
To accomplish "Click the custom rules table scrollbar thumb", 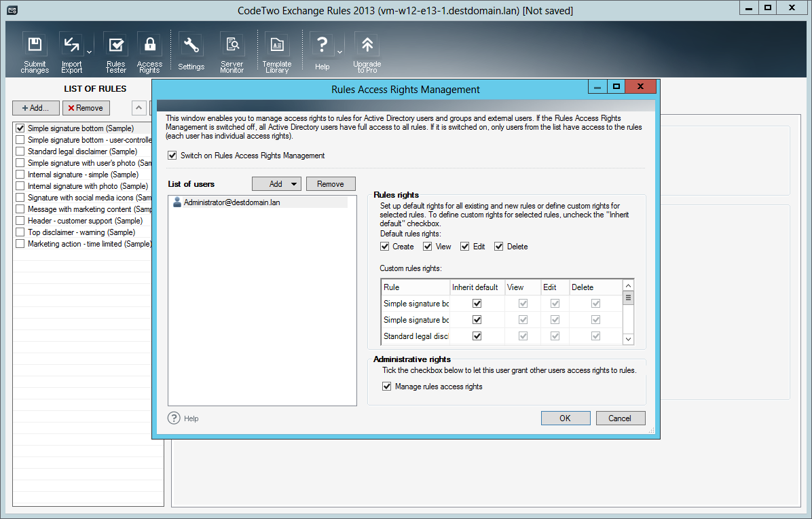I will [x=628, y=298].
